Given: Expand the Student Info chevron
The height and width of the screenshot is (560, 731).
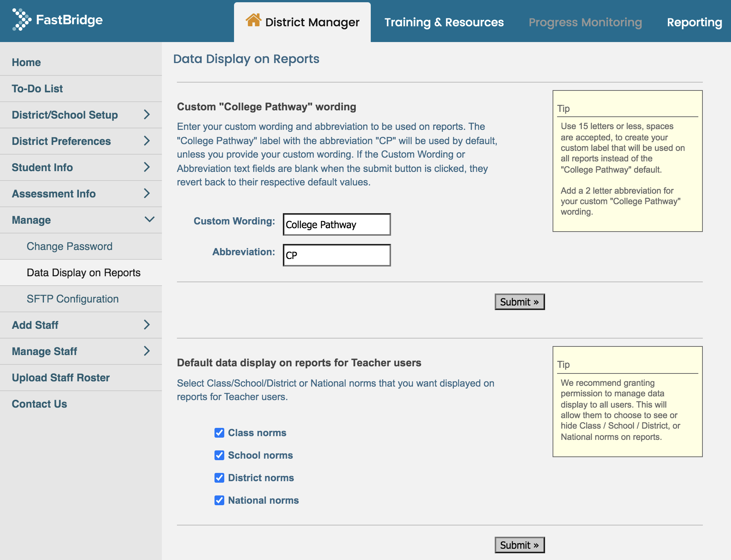Looking at the screenshot, I should click(x=147, y=167).
